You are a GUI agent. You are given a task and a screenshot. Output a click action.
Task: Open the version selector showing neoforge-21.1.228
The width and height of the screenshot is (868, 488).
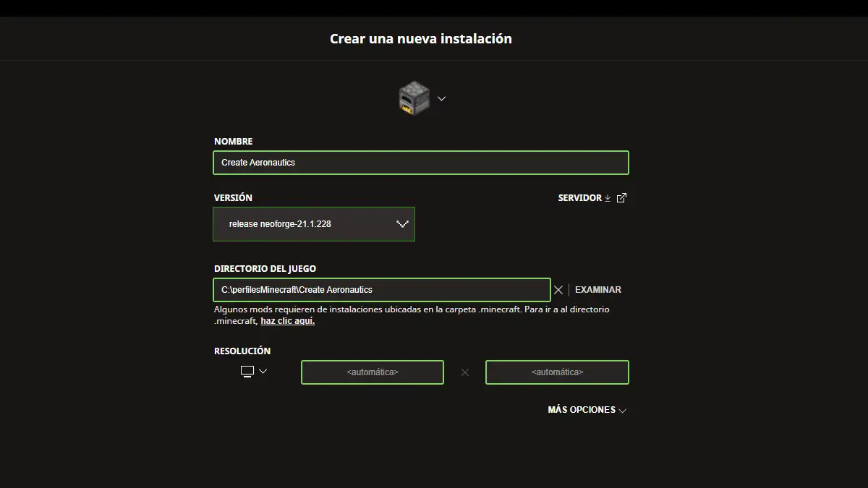click(313, 224)
